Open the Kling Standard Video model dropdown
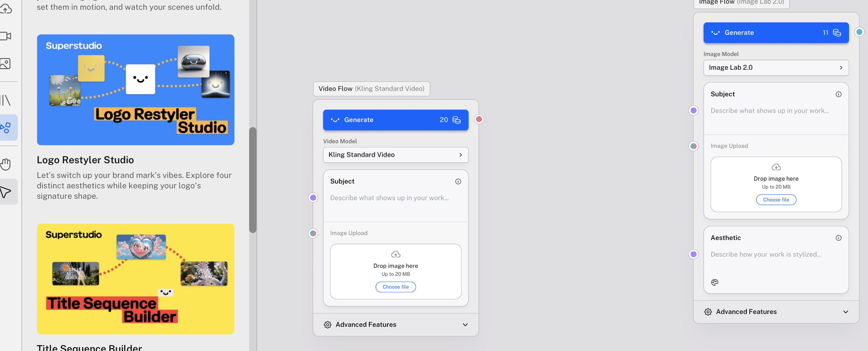 pyautogui.click(x=395, y=155)
